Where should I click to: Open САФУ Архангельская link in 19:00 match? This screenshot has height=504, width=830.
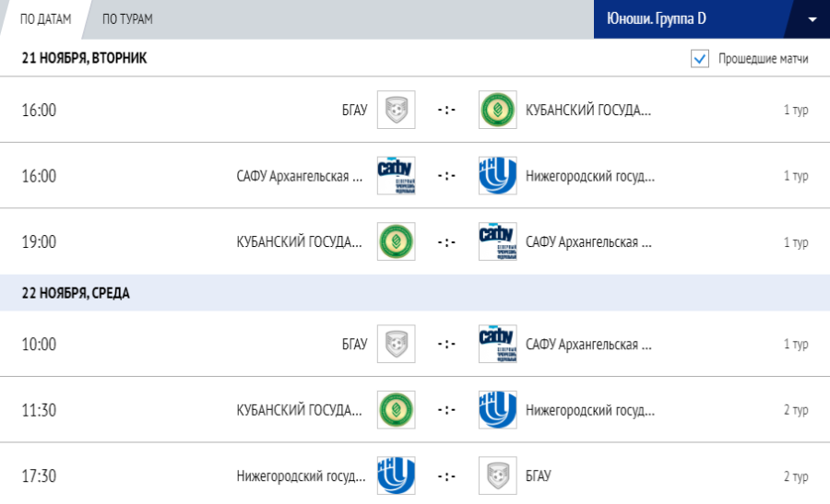coord(588,242)
